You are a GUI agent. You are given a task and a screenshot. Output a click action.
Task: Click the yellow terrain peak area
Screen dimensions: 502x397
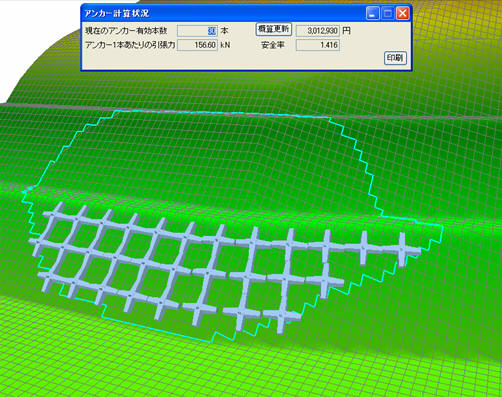(x=460, y=20)
